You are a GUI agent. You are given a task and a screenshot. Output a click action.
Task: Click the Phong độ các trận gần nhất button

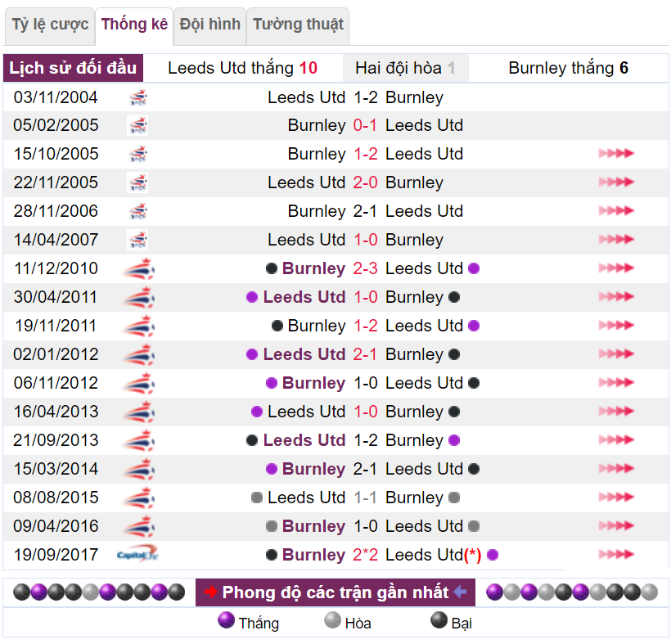[335, 592]
